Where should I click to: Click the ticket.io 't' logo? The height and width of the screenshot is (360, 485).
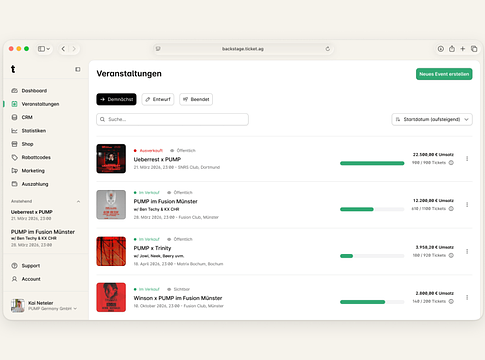pos(13,69)
